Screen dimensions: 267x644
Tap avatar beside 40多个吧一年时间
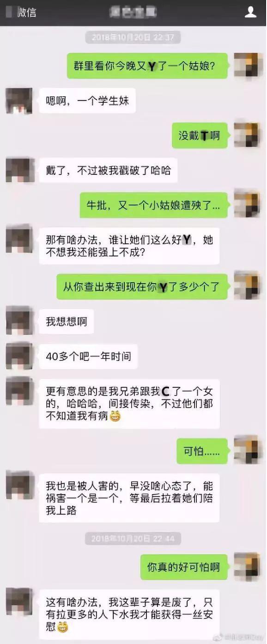coord(19,356)
